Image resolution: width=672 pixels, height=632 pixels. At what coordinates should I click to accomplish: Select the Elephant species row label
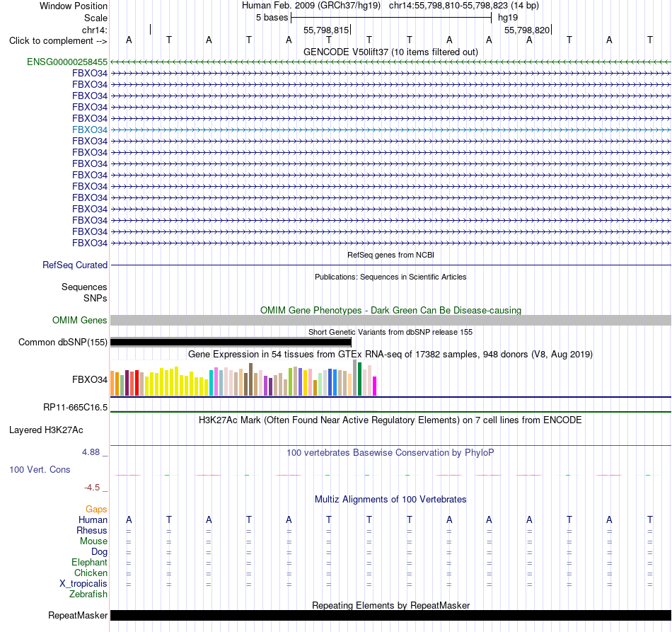click(x=90, y=562)
